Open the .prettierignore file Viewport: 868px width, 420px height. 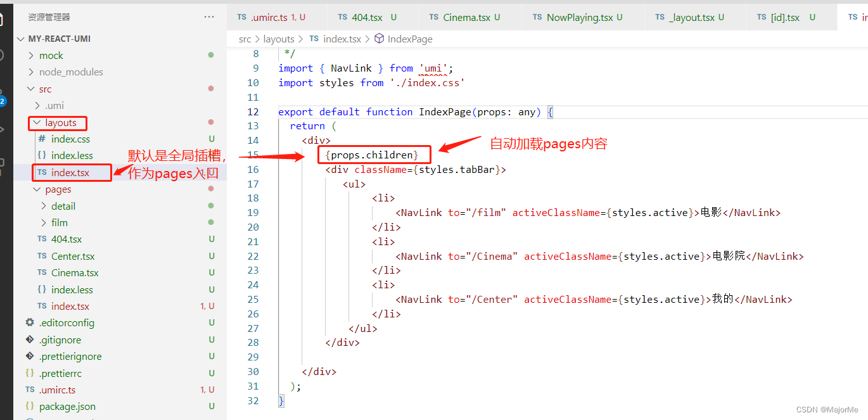[x=70, y=356]
